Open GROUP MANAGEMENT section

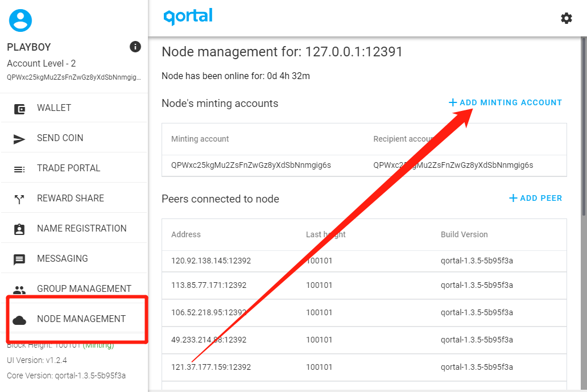pos(74,288)
